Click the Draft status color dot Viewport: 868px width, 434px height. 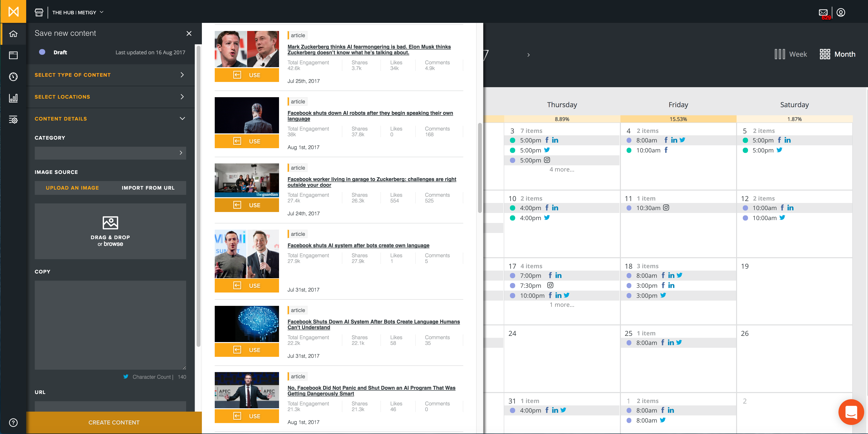point(42,52)
